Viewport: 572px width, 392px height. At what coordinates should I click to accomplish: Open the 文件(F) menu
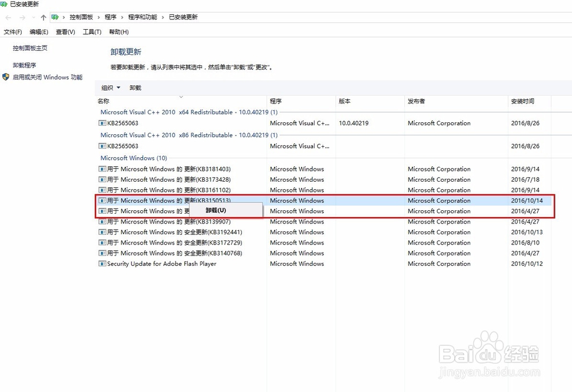[13, 32]
